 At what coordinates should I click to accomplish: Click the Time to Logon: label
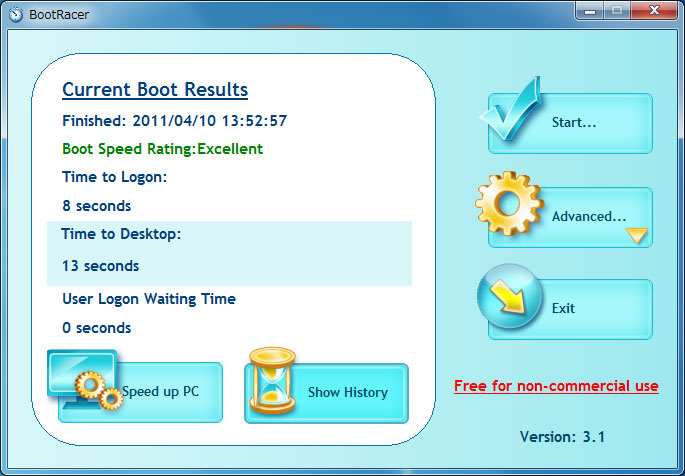pyautogui.click(x=114, y=177)
